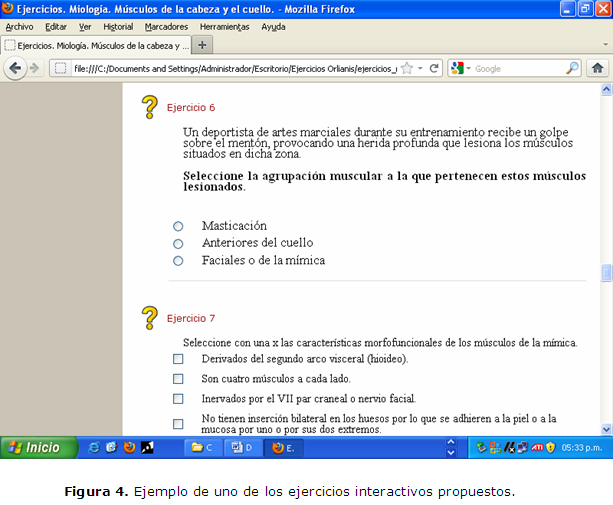Viewport: 613px width, 505px height.
Task: Click the browser Back arrow button
Action: 16,68
